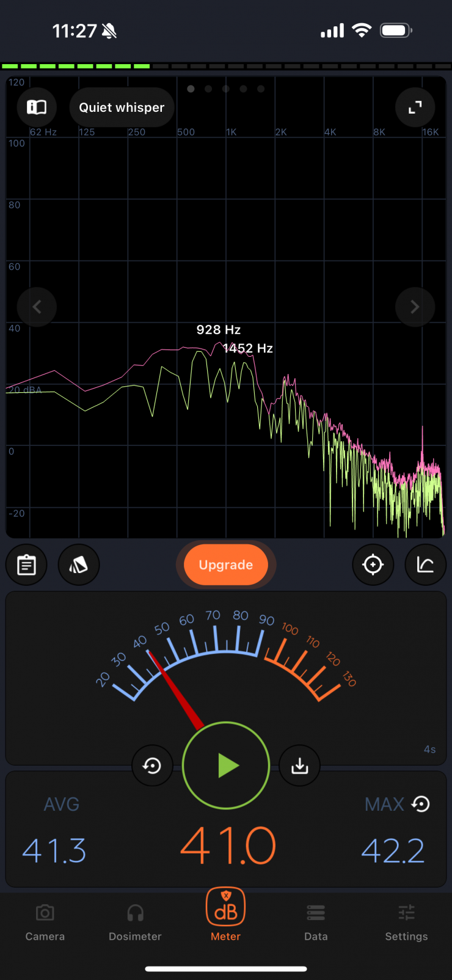Open the clipboard notes icon
The height and width of the screenshot is (980, 452).
click(x=26, y=565)
